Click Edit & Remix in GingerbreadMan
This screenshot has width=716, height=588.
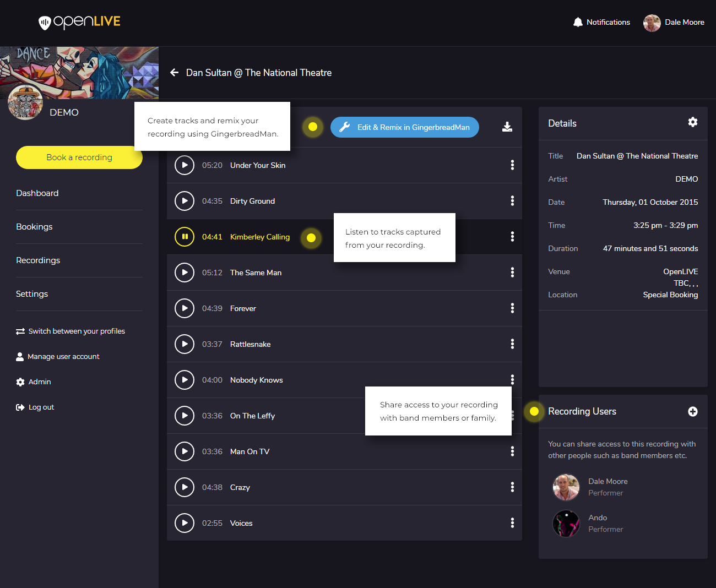click(x=405, y=127)
